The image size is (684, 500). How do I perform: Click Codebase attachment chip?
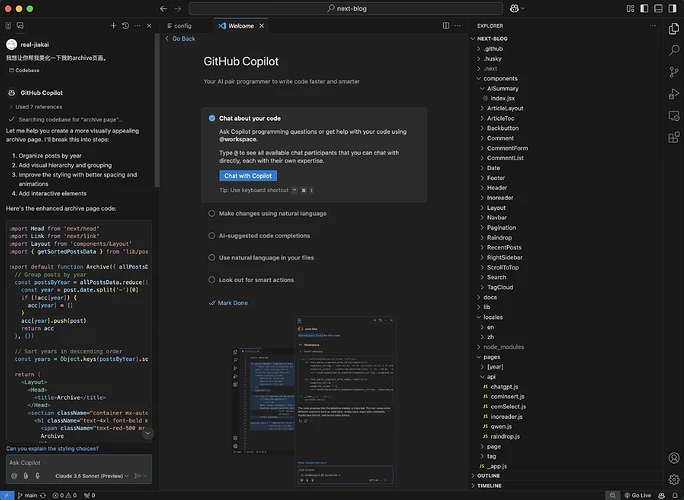(x=24, y=70)
